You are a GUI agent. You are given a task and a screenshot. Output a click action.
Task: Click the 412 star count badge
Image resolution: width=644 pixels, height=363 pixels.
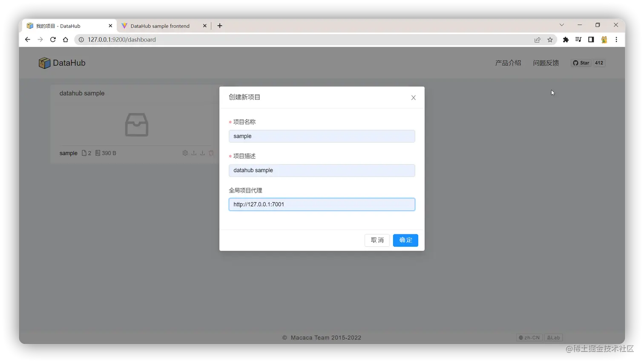pos(599,63)
